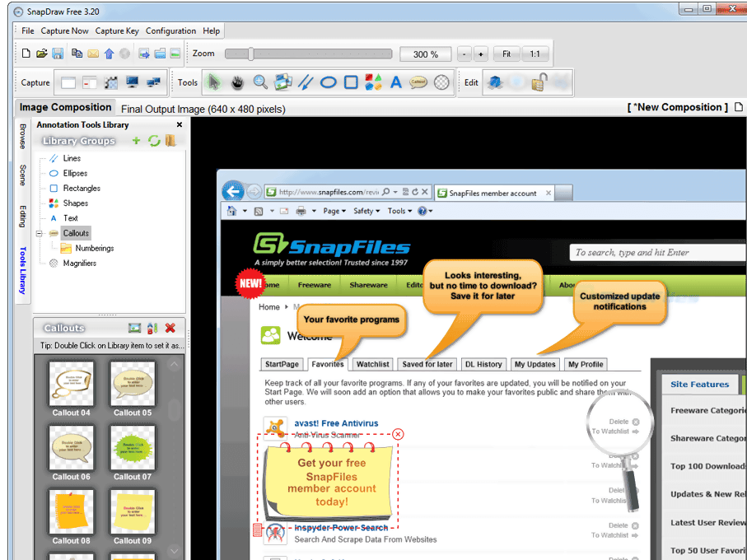Select Rectangles library group
This screenshot has height=560, width=747.
click(82, 188)
